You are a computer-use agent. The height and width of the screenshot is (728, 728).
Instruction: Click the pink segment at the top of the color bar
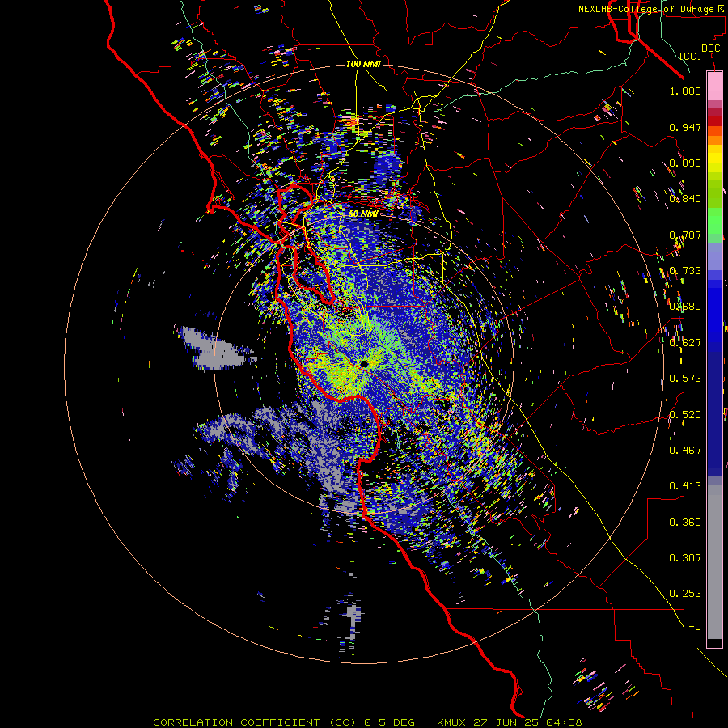[x=714, y=86]
